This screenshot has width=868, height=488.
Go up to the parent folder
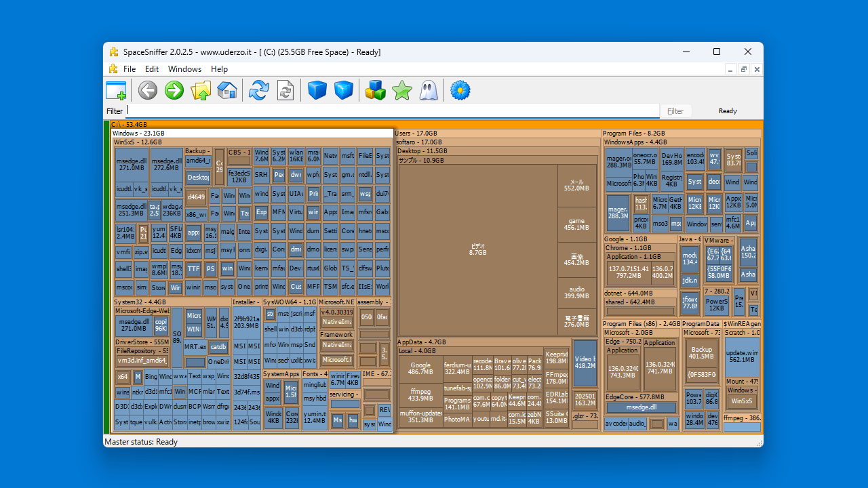point(201,90)
